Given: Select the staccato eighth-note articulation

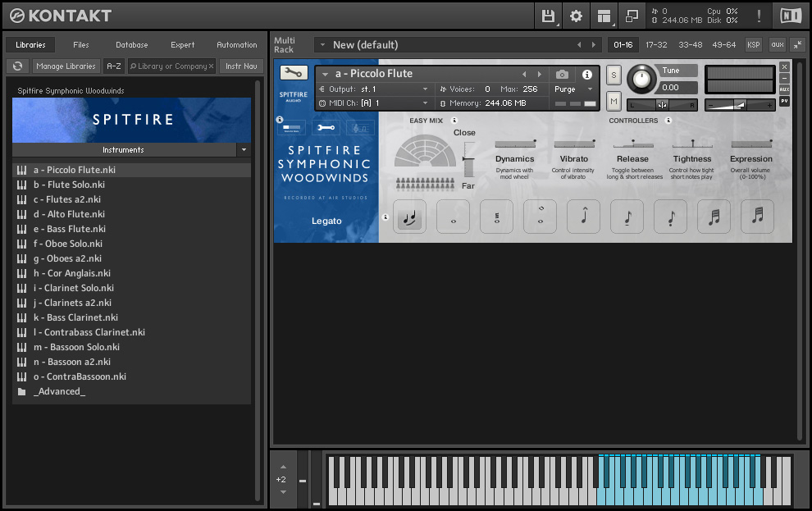Looking at the screenshot, I should (x=671, y=217).
